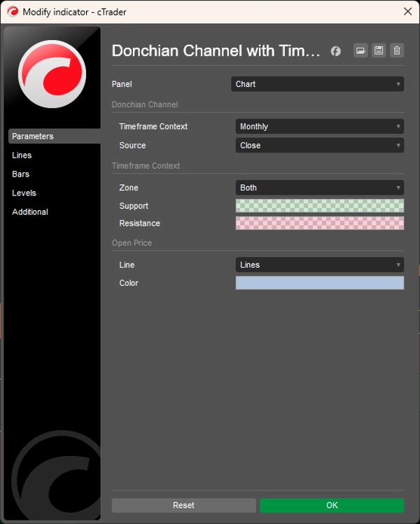Image resolution: width=420 pixels, height=524 pixels.
Task: Click the save parameters floppy disk icon
Action: click(379, 50)
